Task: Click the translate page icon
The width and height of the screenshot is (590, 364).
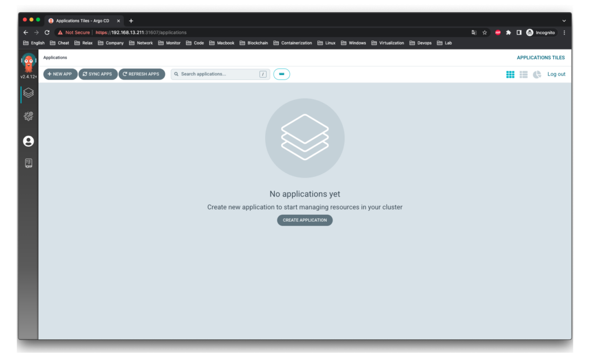Action: (x=474, y=33)
